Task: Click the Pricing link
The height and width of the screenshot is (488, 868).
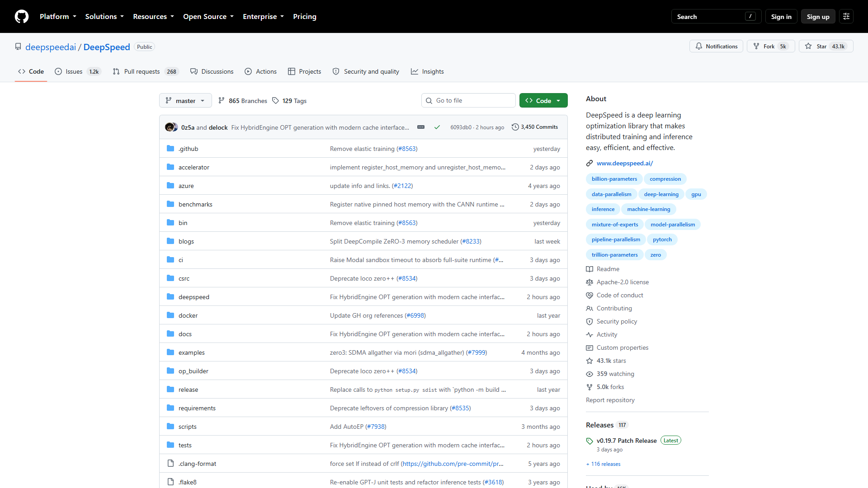Action: click(x=305, y=17)
